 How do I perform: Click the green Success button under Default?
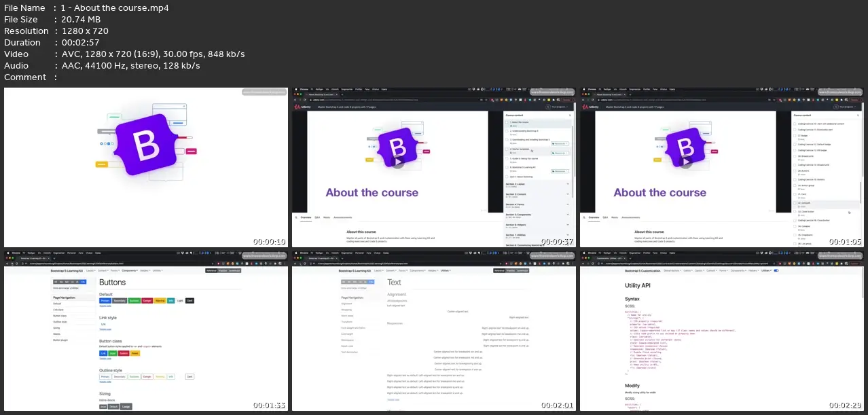click(x=134, y=301)
